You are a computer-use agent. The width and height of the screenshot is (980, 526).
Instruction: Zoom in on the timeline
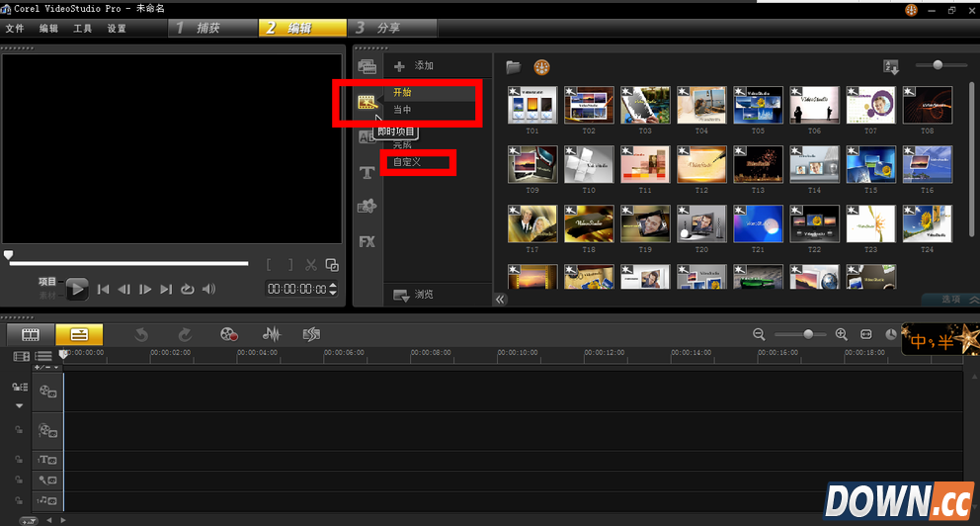(842, 335)
